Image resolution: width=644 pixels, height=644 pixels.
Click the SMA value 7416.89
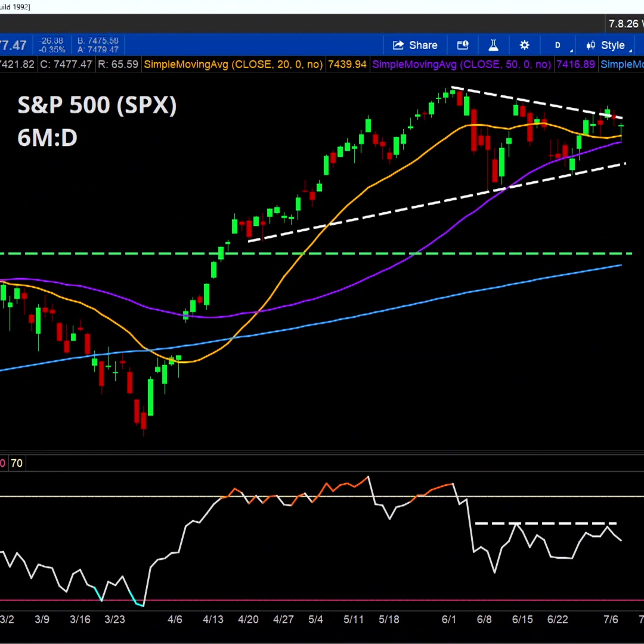pos(576,64)
